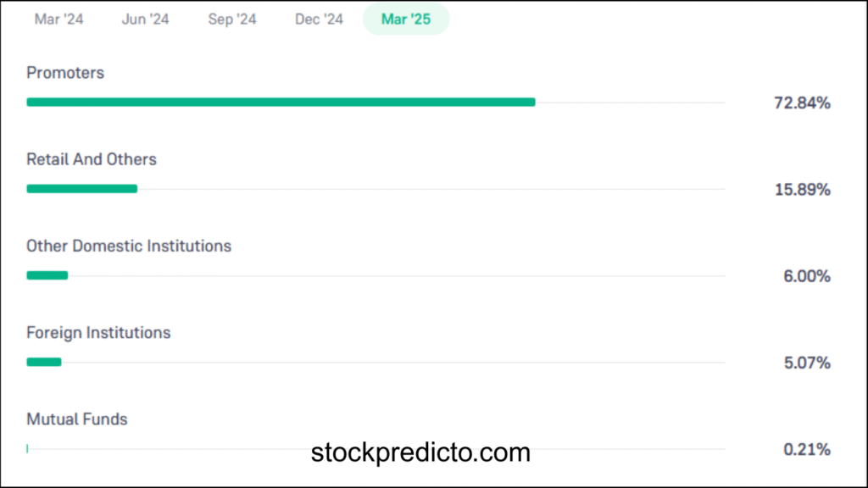Select the Jun '24 quarter tab
868x488 pixels.
[x=146, y=19]
